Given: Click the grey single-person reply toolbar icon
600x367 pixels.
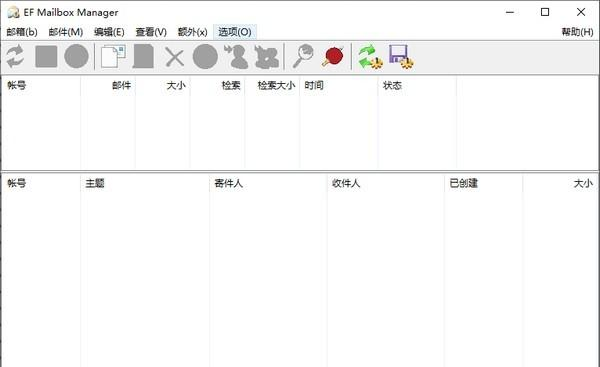Looking at the screenshot, I should [x=236, y=57].
